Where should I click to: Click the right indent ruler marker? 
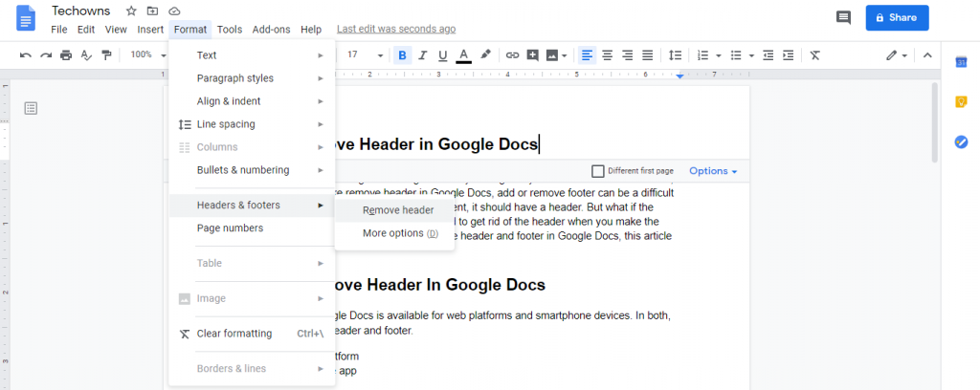point(680,76)
